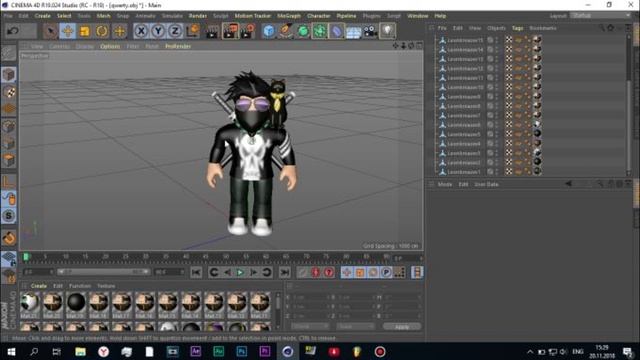
Task: Click Render View clapperboard icon
Action: coord(212,31)
